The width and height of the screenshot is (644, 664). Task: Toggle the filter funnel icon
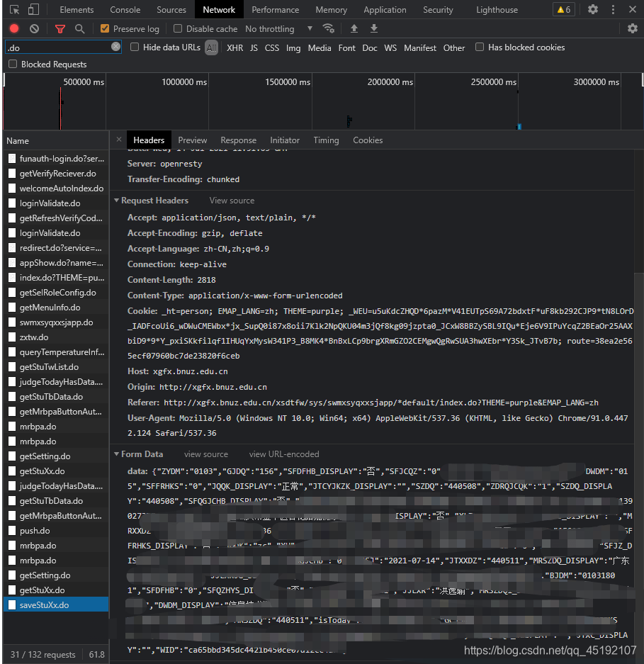click(x=60, y=29)
